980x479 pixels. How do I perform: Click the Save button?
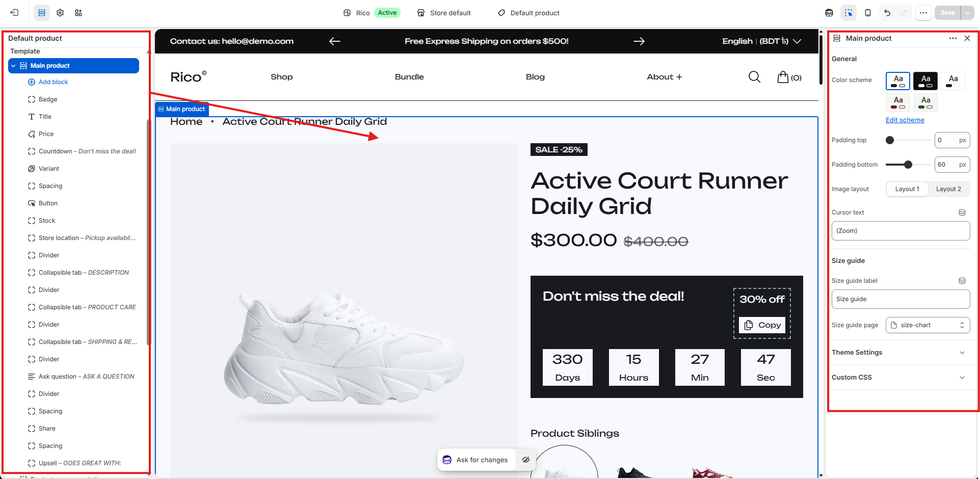click(947, 13)
